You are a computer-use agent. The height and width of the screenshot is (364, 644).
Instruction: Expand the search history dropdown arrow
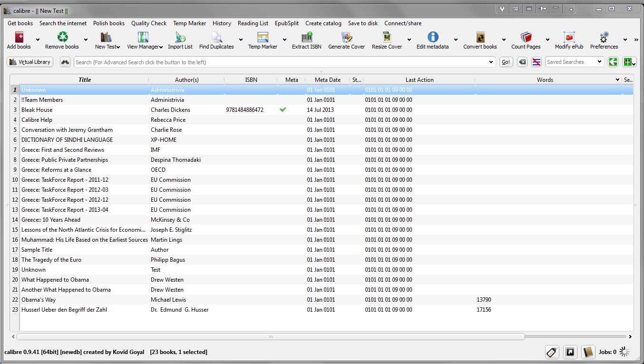pyautogui.click(x=491, y=62)
